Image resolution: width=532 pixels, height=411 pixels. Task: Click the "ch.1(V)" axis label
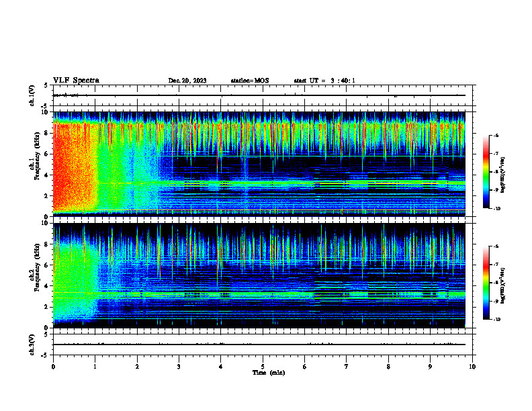tap(32, 95)
